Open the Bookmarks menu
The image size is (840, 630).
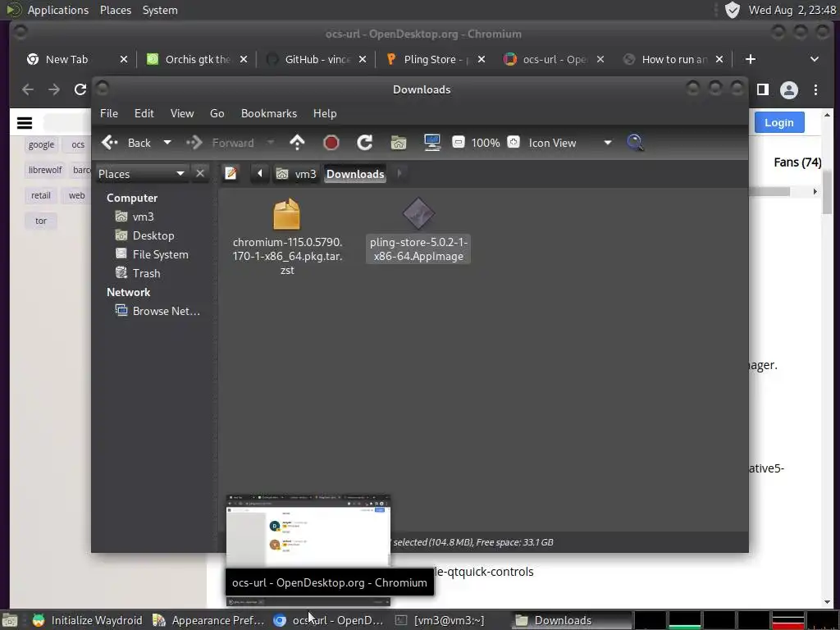click(269, 113)
